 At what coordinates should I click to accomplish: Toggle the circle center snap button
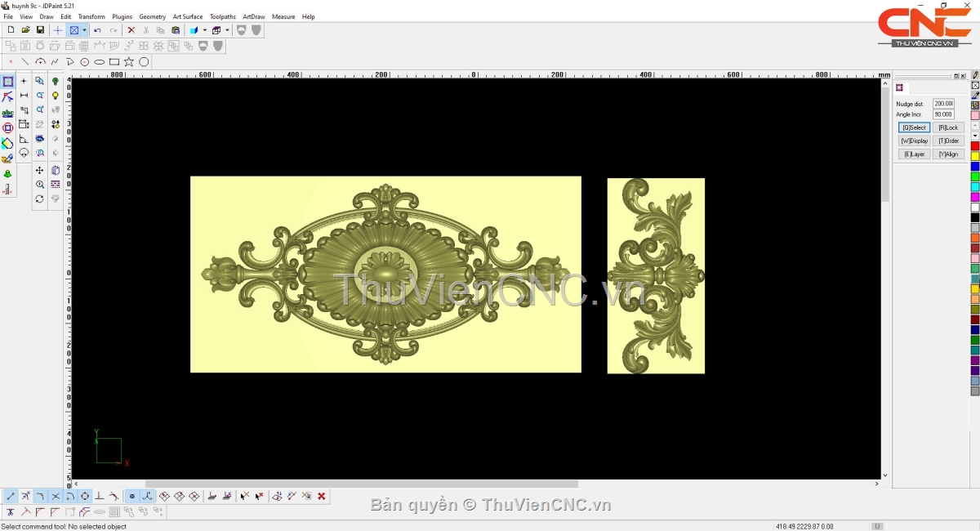[x=85, y=496]
